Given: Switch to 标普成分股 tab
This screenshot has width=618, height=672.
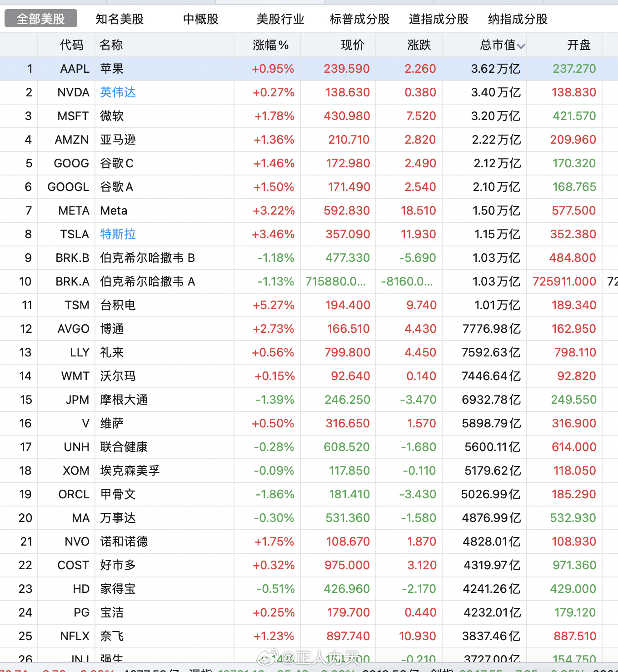Looking at the screenshot, I should tap(359, 19).
